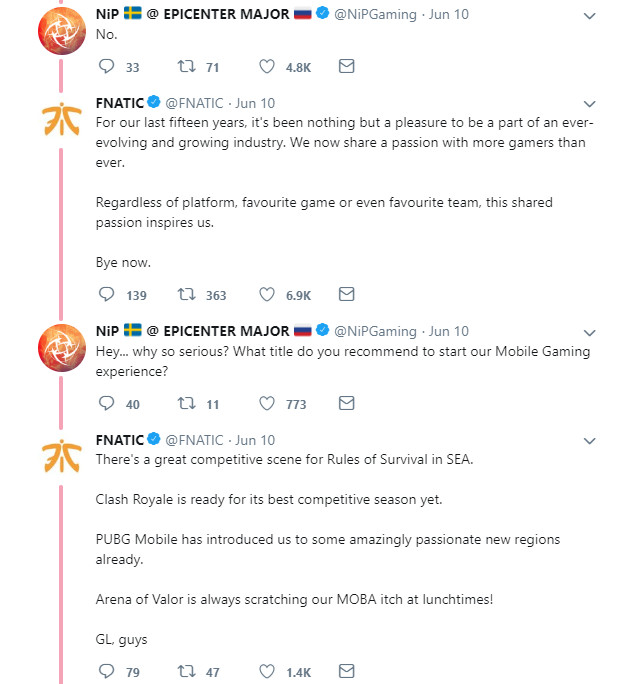Retweet NiP's "No." tweet

click(185, 67)
